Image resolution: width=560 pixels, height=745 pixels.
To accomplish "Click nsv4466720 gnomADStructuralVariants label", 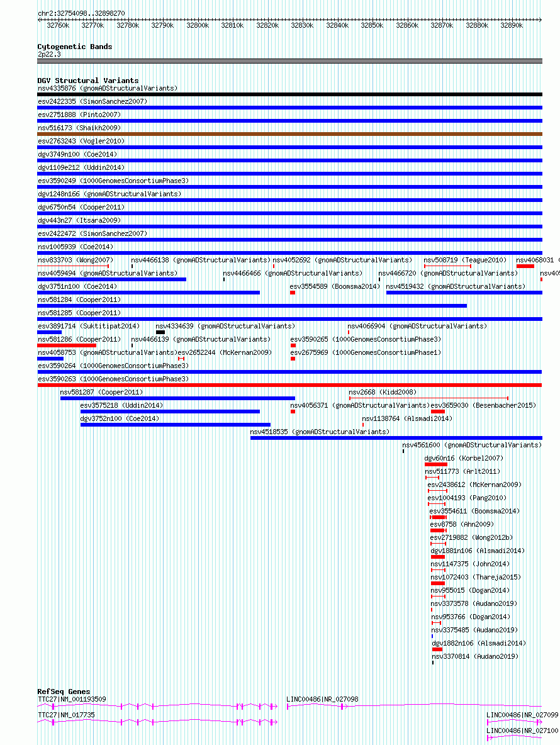I will (448, 274).
